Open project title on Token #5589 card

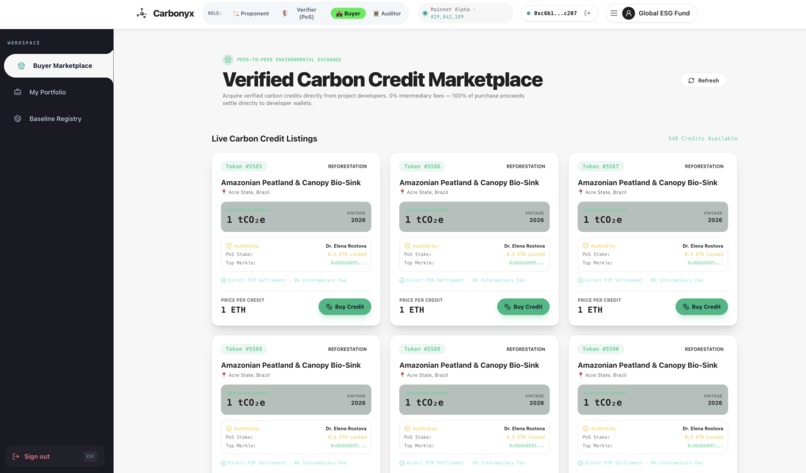click(x=469, y=365)
